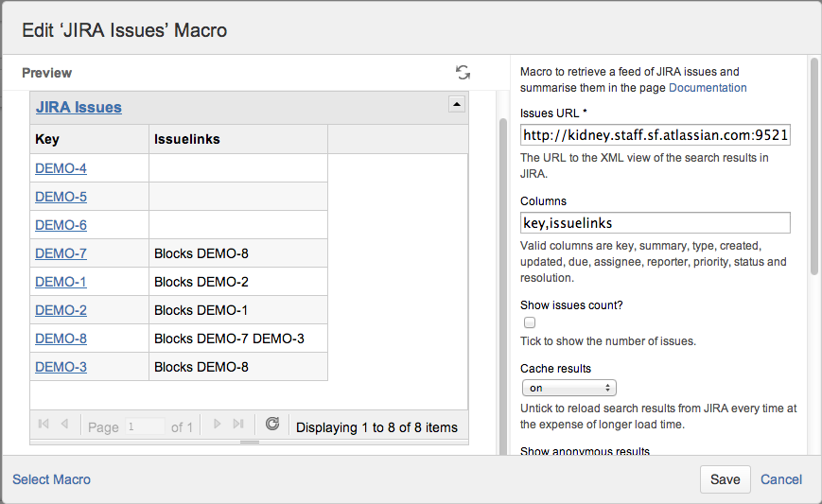Go to previous page of results
The image size is (822, 504).
click(64, 426)
